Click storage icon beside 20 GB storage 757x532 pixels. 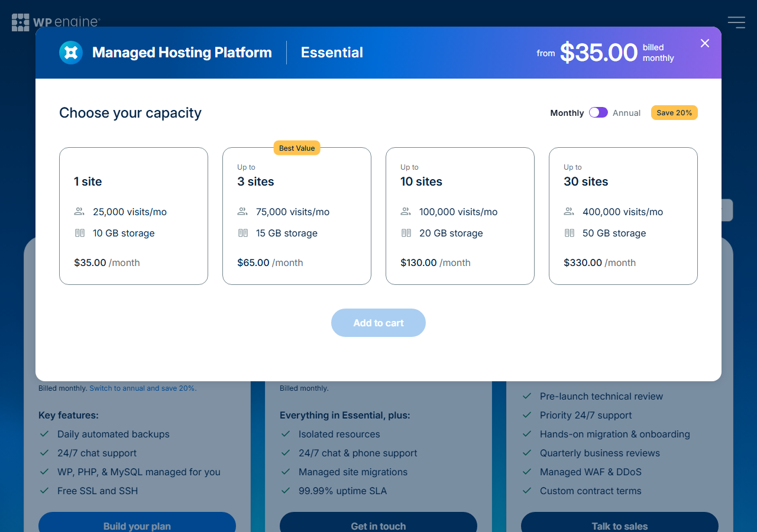406,233
